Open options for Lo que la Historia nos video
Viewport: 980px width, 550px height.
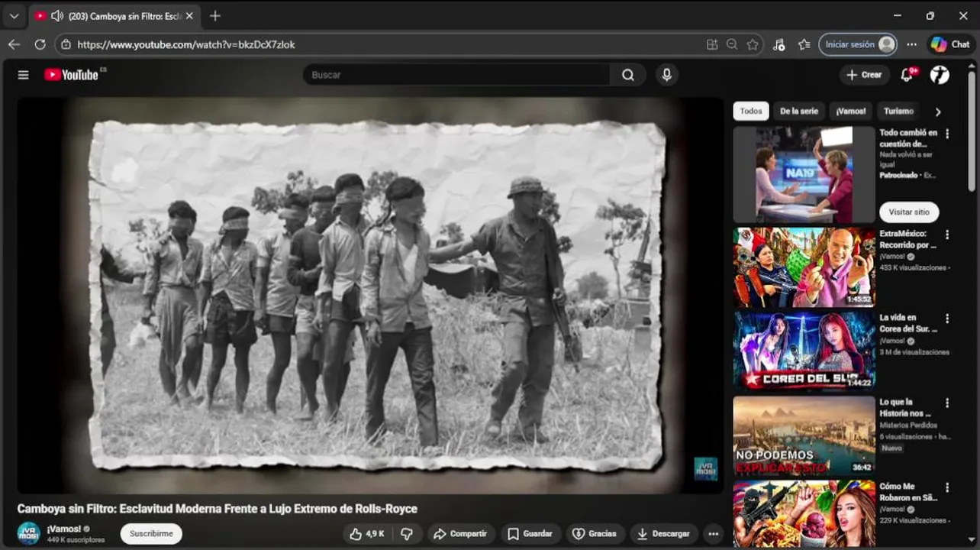point(947,403)
